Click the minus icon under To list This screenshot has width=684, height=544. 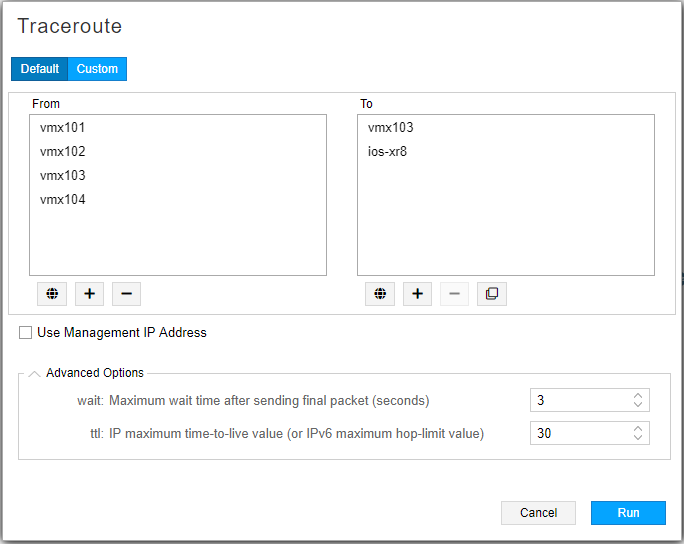coord(454,294)
